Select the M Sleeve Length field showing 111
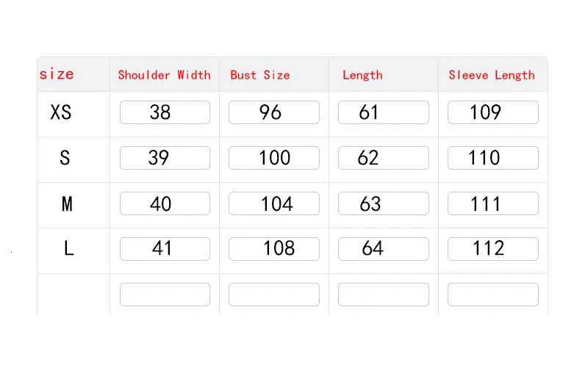This screenshot has height=365, width=588. coord(492,203)
